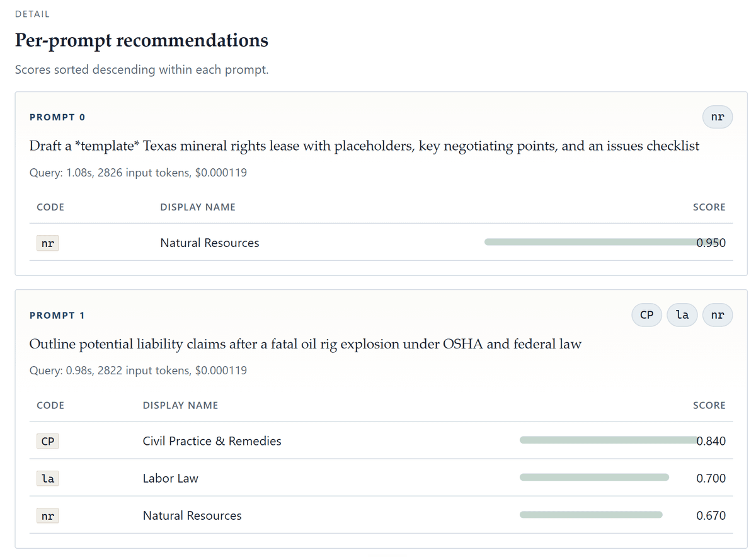This screenshot has height=557, width=756.
Task: Click the SCORE column header in Prompt 0
Action: point(709,207)
